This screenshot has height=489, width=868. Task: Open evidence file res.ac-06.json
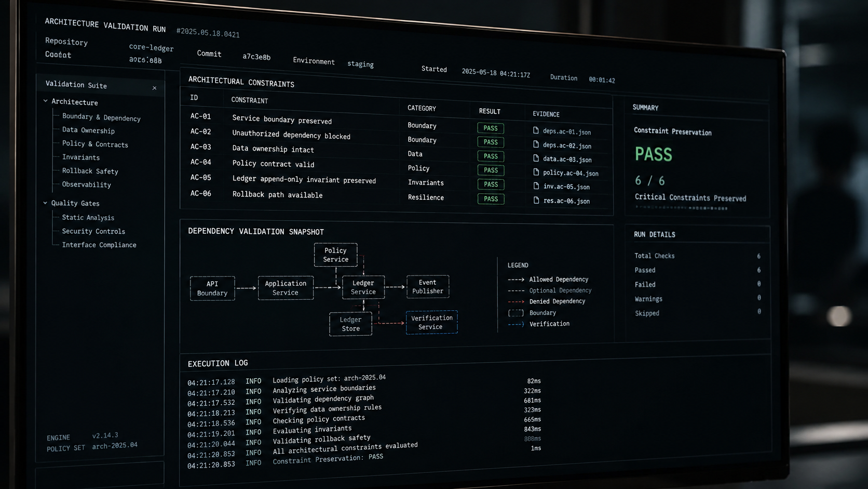[566, 201]
